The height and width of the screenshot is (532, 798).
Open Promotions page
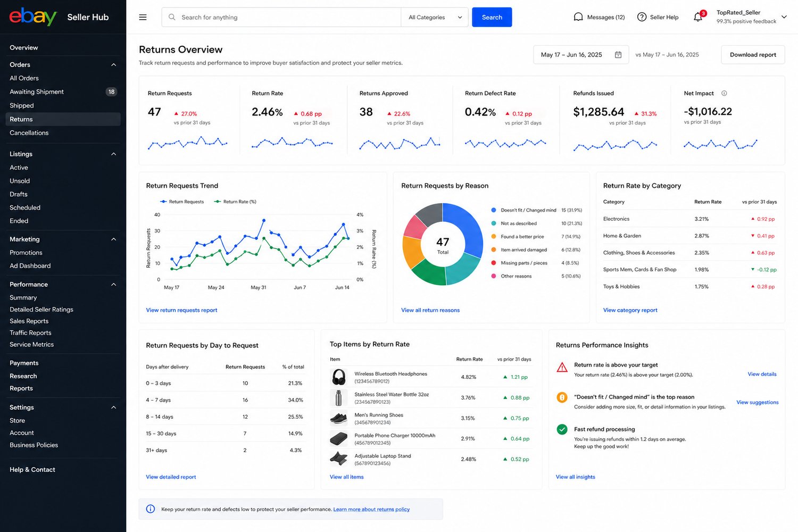[26, 253]
